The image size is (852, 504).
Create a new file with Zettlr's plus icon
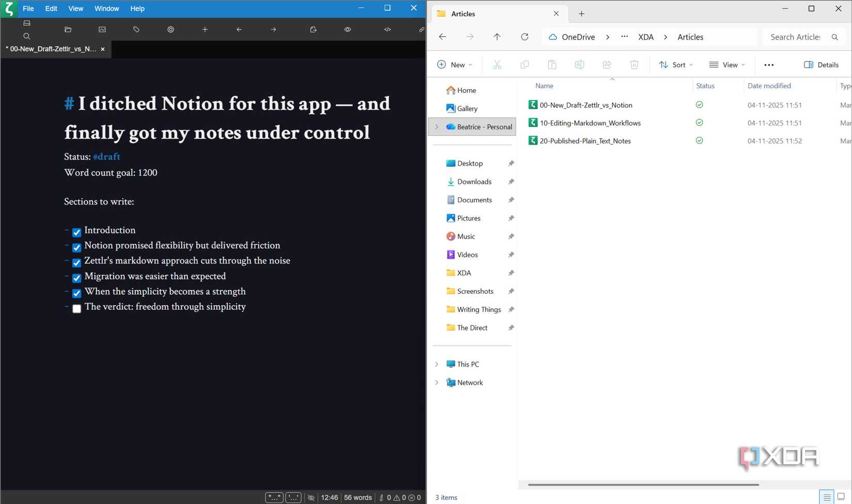coord(205,29)
